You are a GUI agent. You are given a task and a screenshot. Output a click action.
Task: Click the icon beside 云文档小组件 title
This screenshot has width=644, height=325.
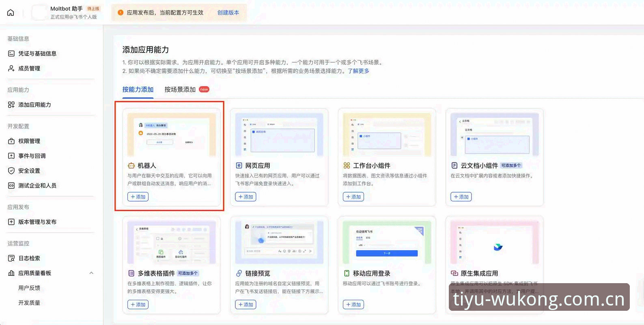[454, 166]
